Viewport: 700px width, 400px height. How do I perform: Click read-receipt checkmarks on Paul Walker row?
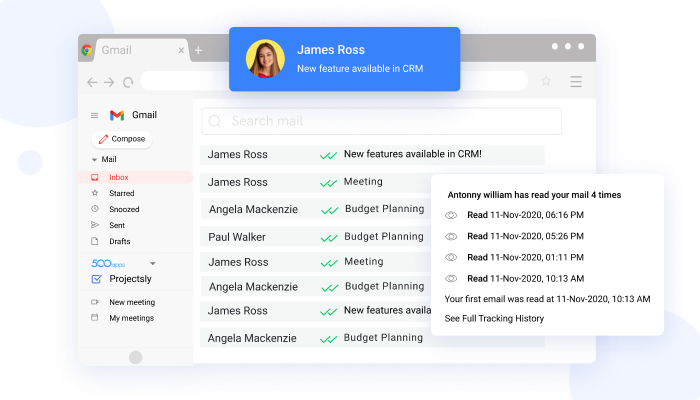click(329, 238)
